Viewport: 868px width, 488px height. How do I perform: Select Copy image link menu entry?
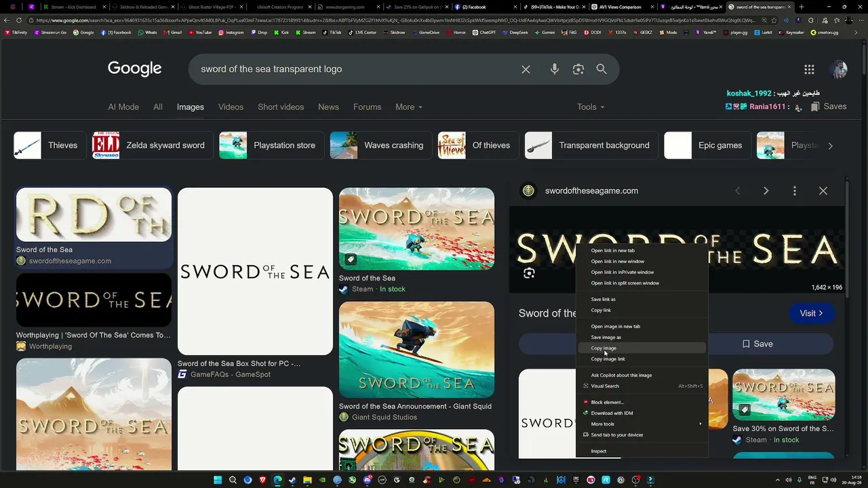coord(642,359)
